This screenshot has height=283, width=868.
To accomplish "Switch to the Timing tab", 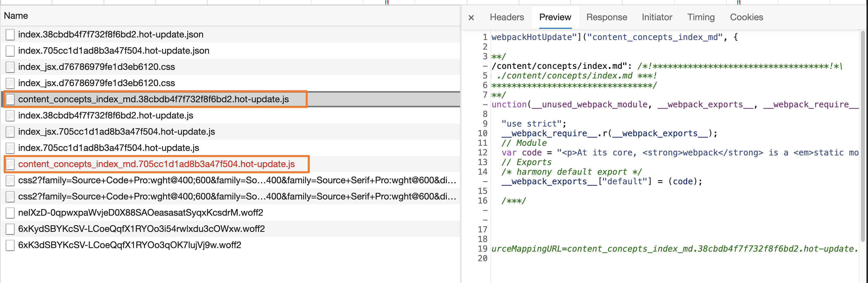I will pyautogui.click(x=701, y=17).
